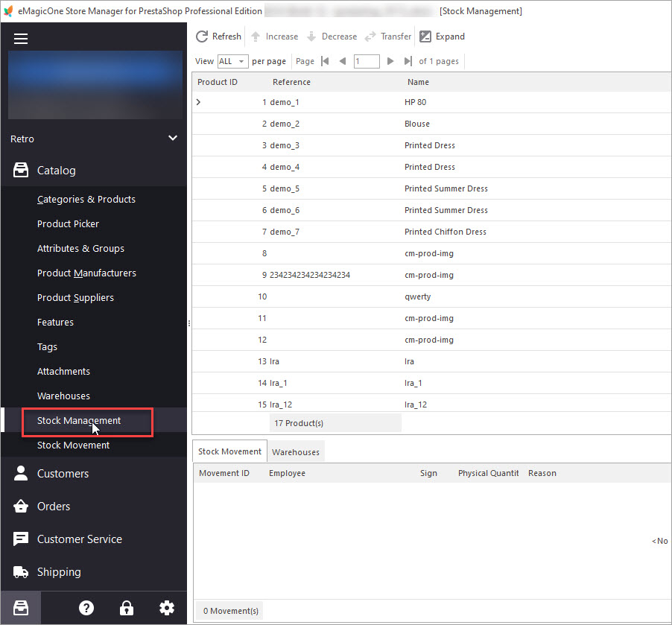The width and height of the screenshot is (672, 625).
Task: Click the 0 Movement(s) summary
Action: point(230,611)
